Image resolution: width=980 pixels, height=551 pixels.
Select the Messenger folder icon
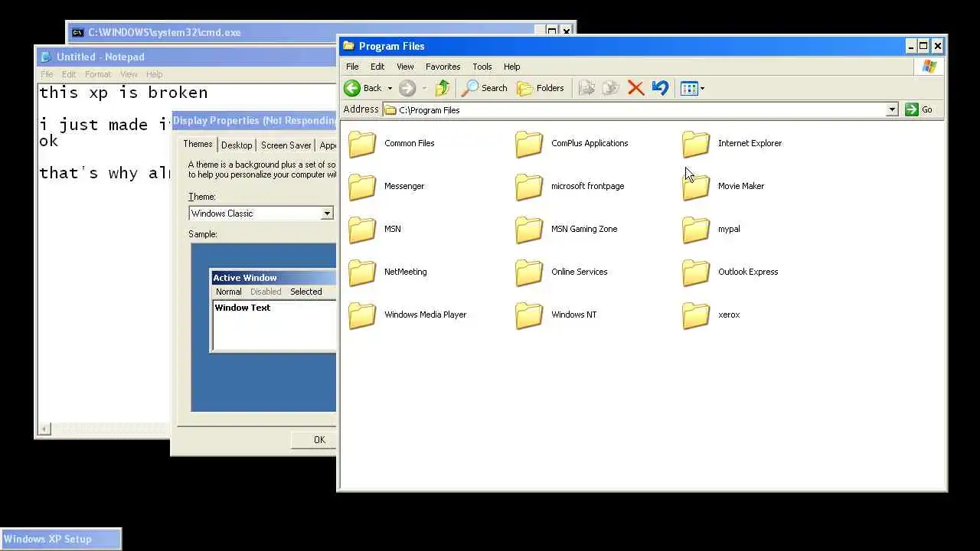[362, 186]
